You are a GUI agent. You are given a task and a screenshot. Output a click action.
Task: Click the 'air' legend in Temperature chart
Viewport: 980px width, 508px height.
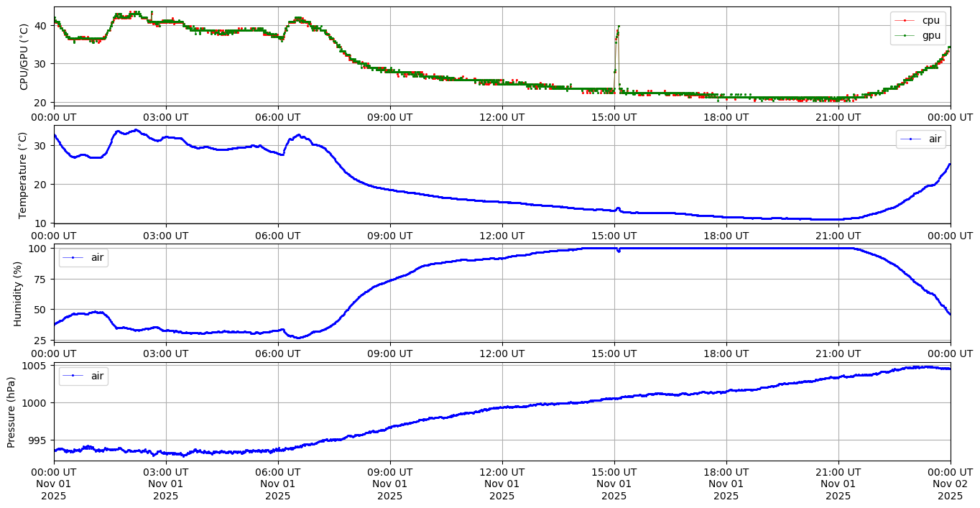click(935, 139)
